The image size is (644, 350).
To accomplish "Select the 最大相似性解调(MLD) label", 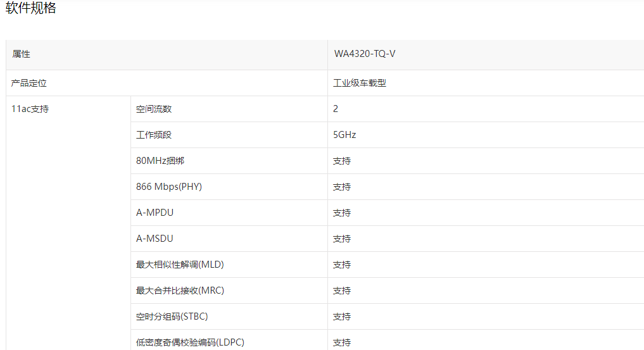I will point(180,265).
